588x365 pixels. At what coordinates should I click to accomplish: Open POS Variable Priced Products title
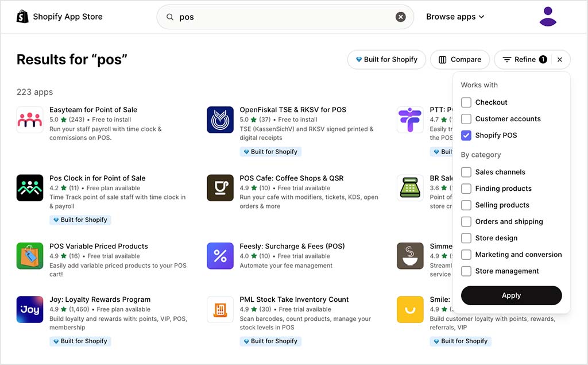click(x=99, y=247)
